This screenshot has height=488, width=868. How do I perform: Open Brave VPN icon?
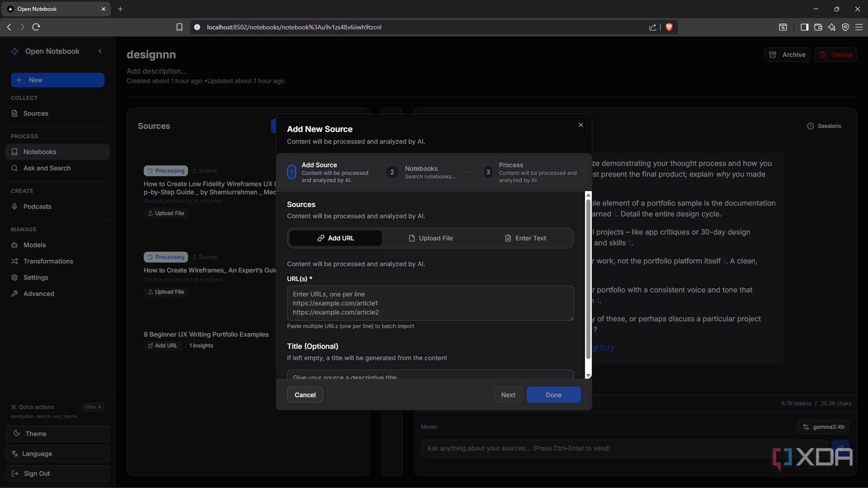coord(845,27)
